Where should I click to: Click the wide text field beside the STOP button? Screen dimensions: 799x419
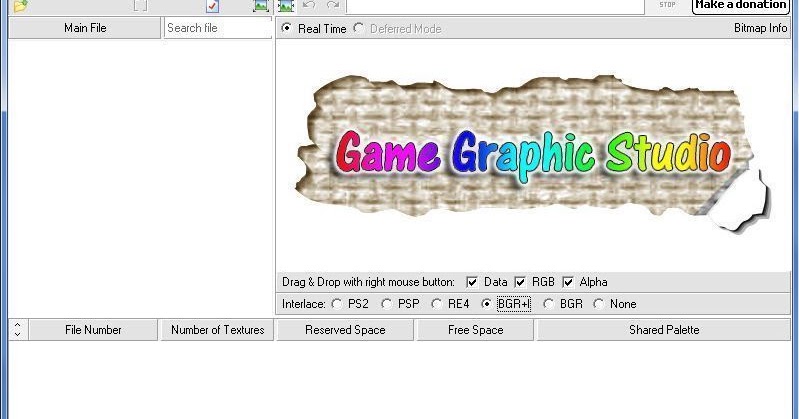click(495, 6)
